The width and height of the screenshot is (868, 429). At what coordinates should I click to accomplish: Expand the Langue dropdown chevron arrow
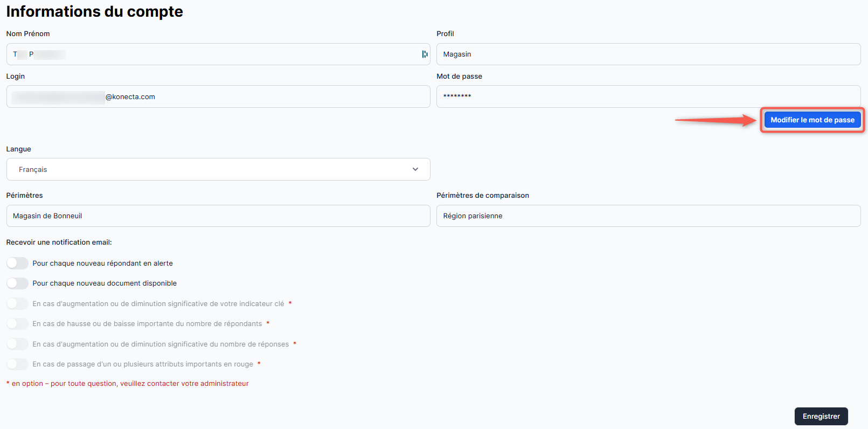coord(415,169)
